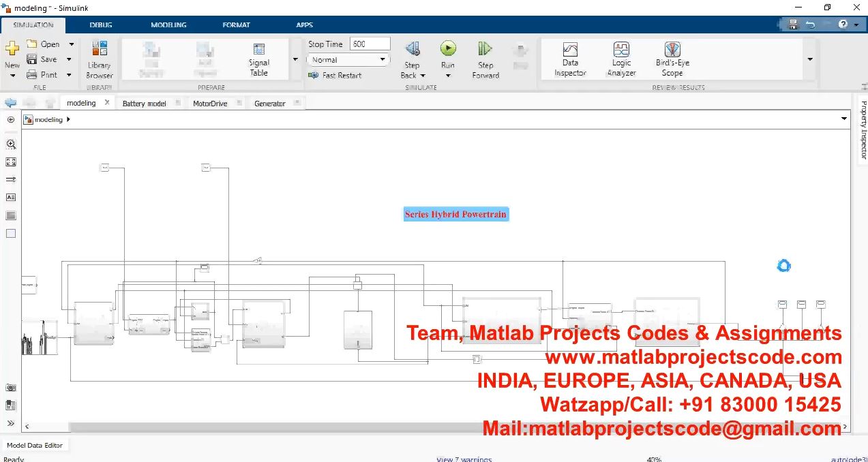Click the Up to Parent arrow icon
Screen dimensions: 868x462
point(50,103)
